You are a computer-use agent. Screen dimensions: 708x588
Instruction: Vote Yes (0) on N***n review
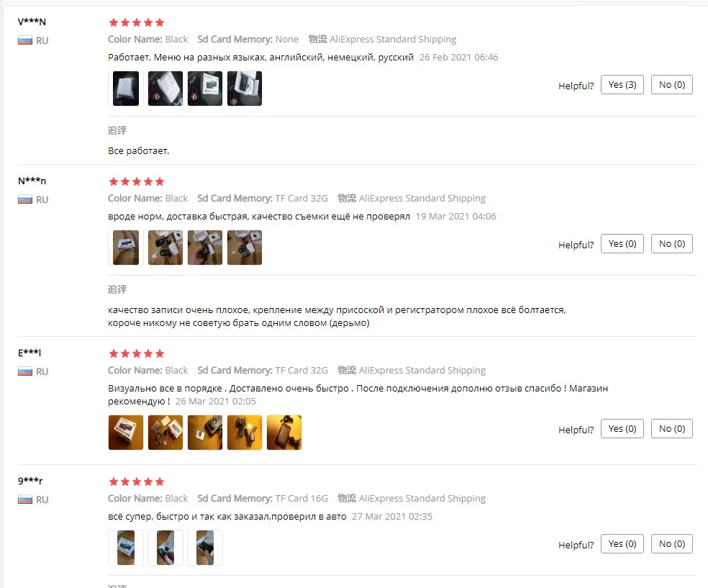[622, 244]
